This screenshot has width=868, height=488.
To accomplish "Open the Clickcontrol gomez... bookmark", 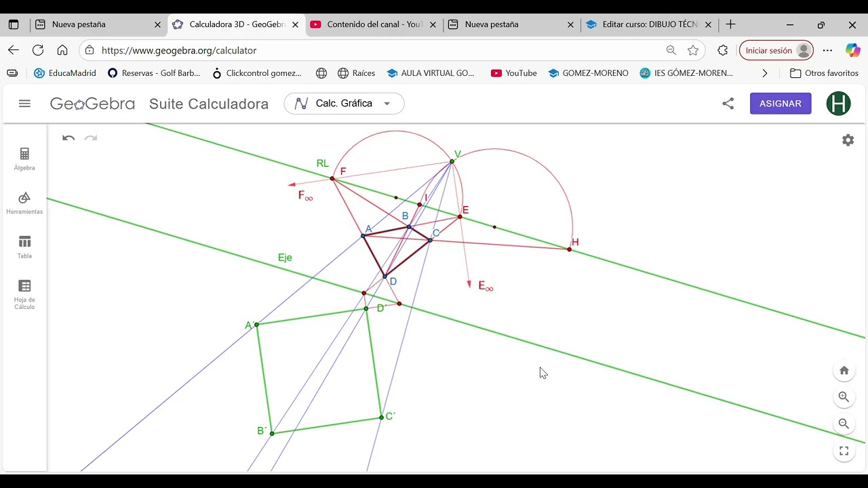I will (257, 73).
